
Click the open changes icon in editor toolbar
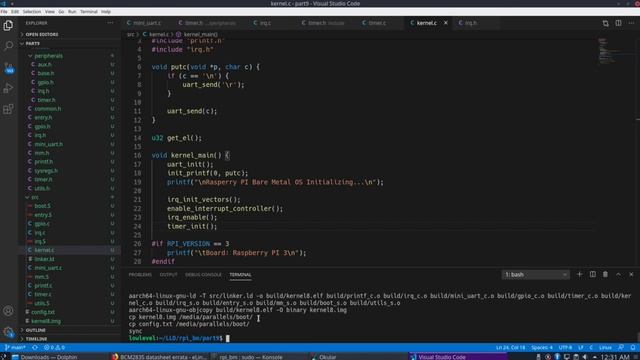[605, 23]
